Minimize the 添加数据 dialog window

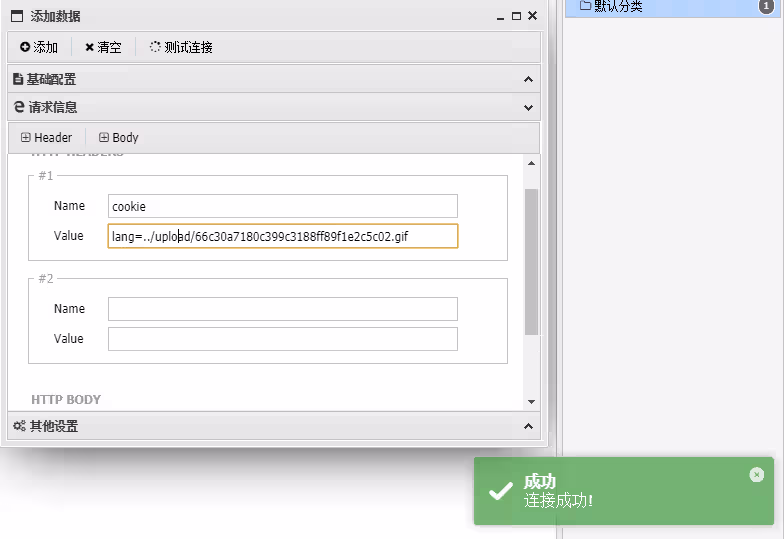(x=501, y=16)
